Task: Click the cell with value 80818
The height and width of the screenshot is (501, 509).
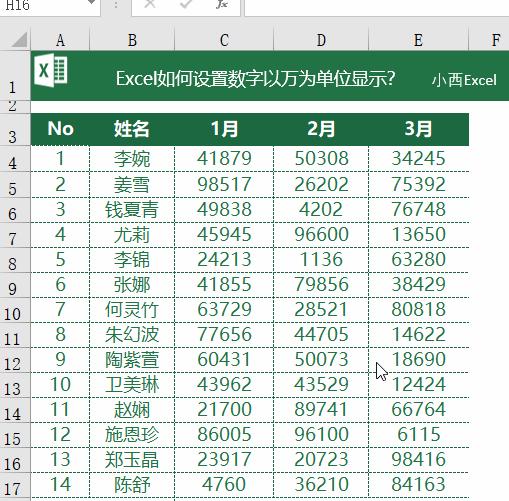Action: tap(418, 310)
